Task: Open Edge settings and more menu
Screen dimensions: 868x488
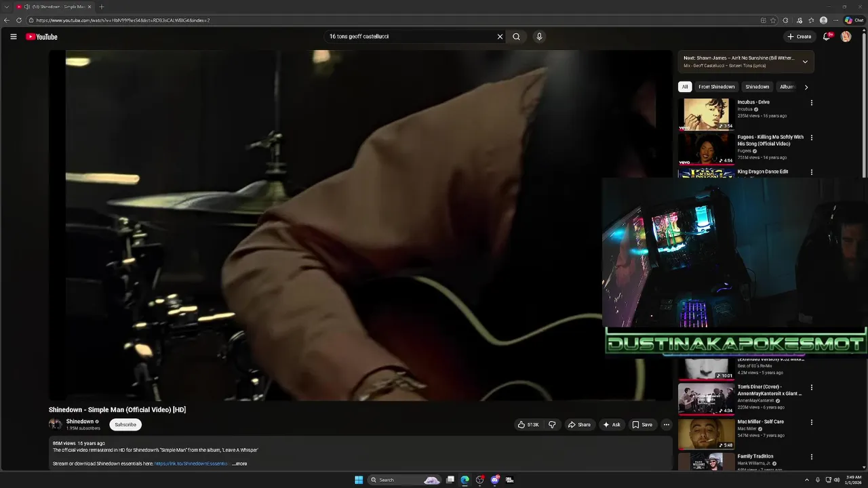Action: point(835,20)
